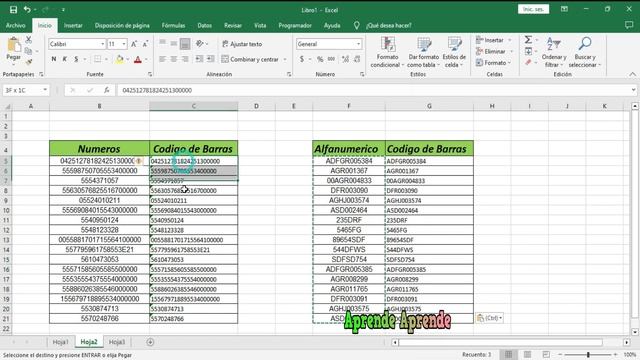
Task: Open the font name Calibri dropdown
Action: [x=102, y=44]
